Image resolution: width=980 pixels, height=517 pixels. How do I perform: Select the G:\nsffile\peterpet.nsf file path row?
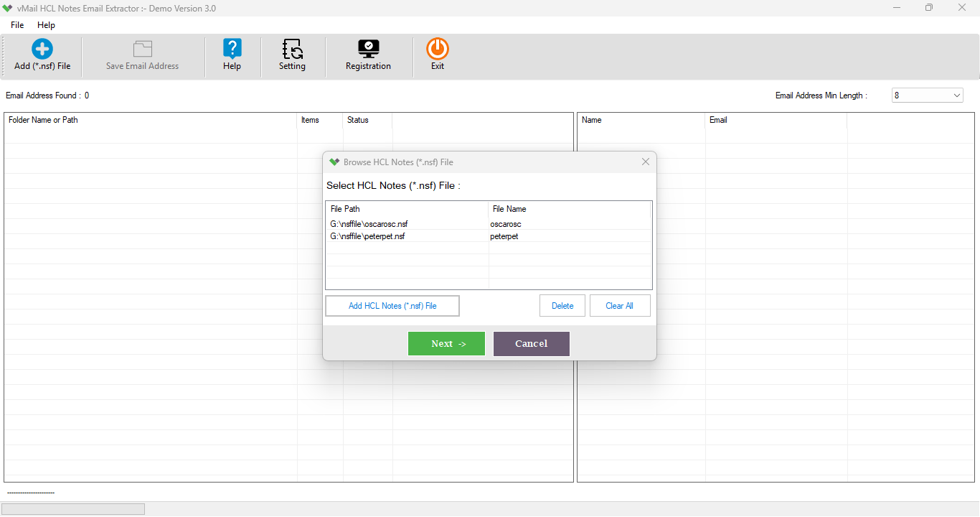click(x=407, y=236)
